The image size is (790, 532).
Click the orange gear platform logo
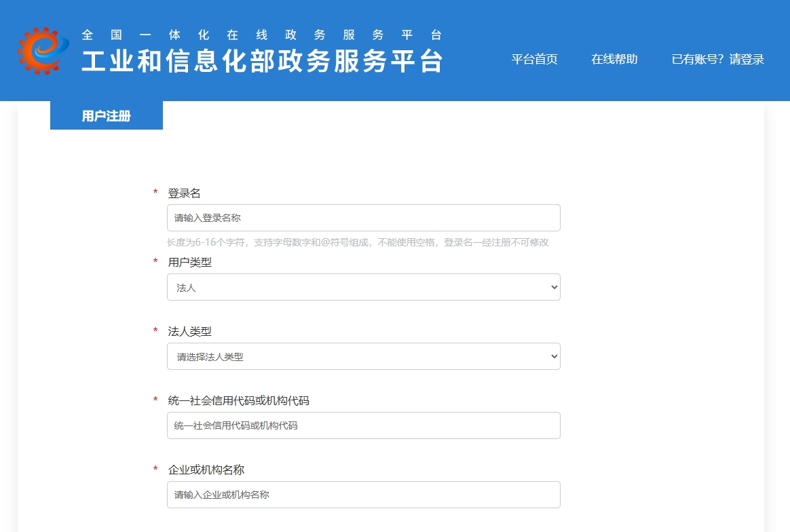tap(43, 50)
